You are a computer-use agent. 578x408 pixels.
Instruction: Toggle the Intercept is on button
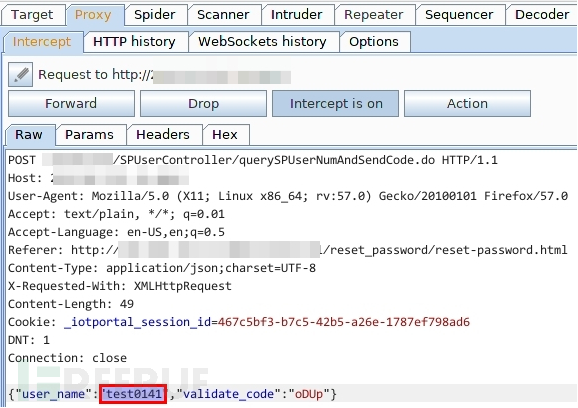tap(335, 104)
